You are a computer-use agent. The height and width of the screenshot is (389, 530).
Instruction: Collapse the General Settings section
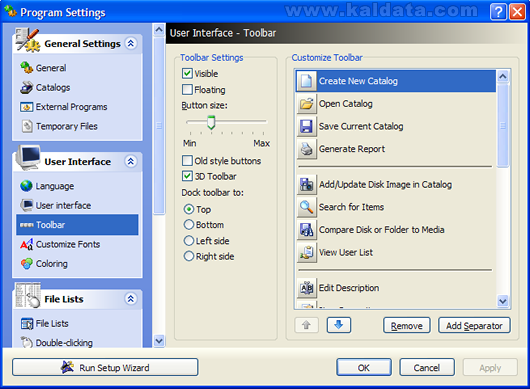pyautogui.click(x=131, y=43)
